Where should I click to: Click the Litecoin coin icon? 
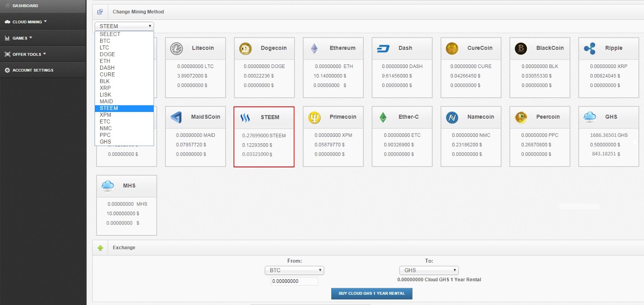click(x=176, y=48)
